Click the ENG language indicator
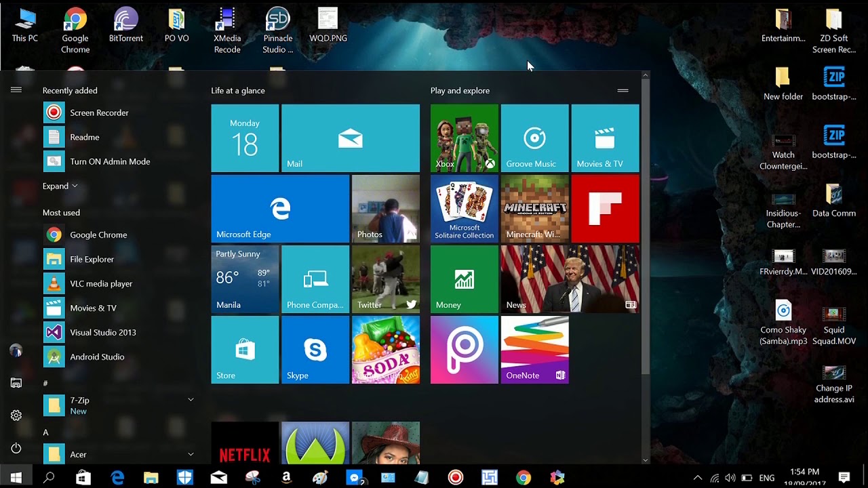The width and height of the screenshot is (868, 488). click(x=766, y=478)
